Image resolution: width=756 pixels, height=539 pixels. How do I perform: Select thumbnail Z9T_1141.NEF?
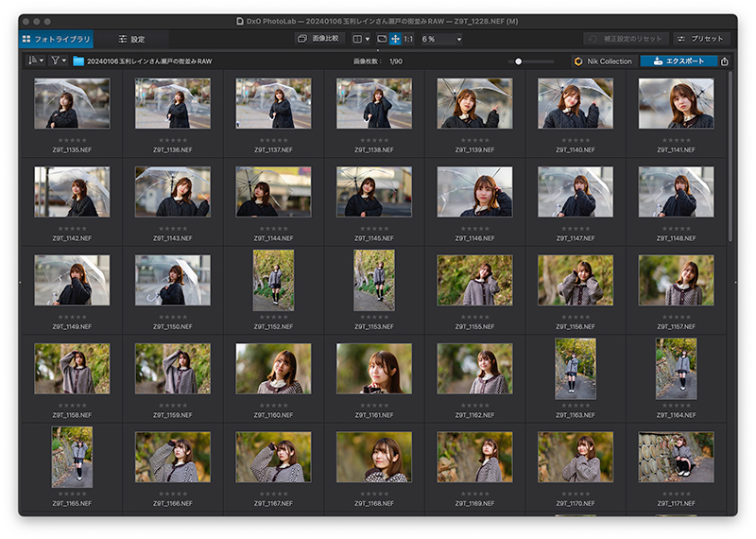(x=676, y=104)
